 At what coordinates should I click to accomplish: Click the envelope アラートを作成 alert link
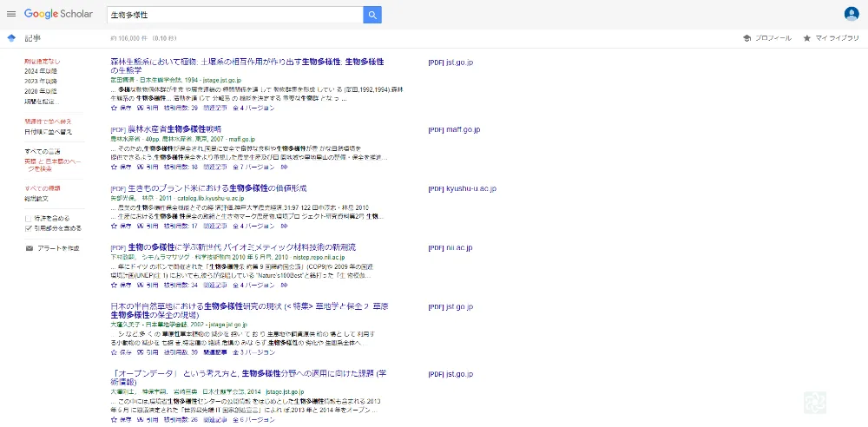[x=53, y=248]
